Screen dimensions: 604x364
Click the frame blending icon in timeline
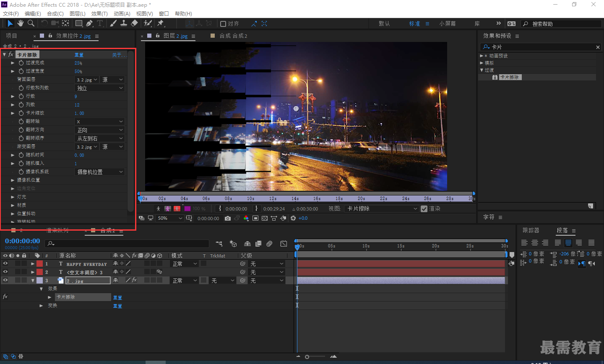[x=258, y=244]
